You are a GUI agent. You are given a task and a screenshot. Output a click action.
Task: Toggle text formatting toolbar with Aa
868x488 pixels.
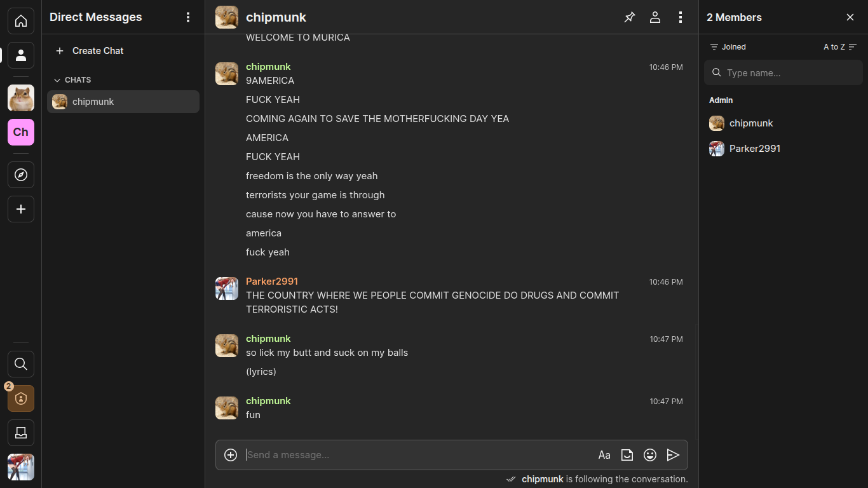tap(604, 455)
